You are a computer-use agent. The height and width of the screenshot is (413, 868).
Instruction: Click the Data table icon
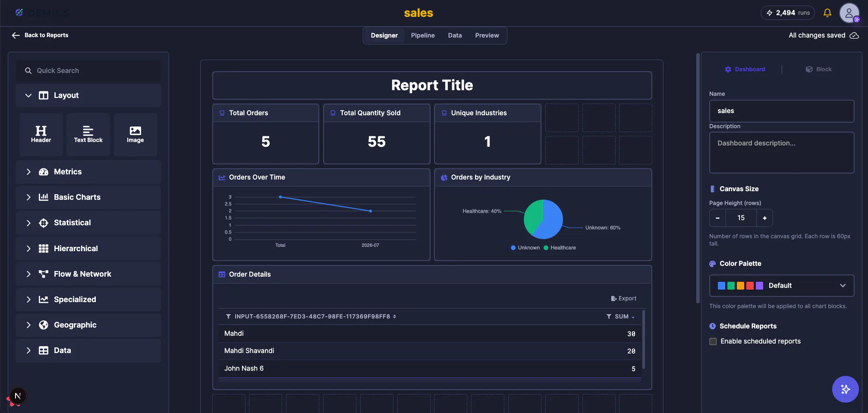(x=44, y=350)
